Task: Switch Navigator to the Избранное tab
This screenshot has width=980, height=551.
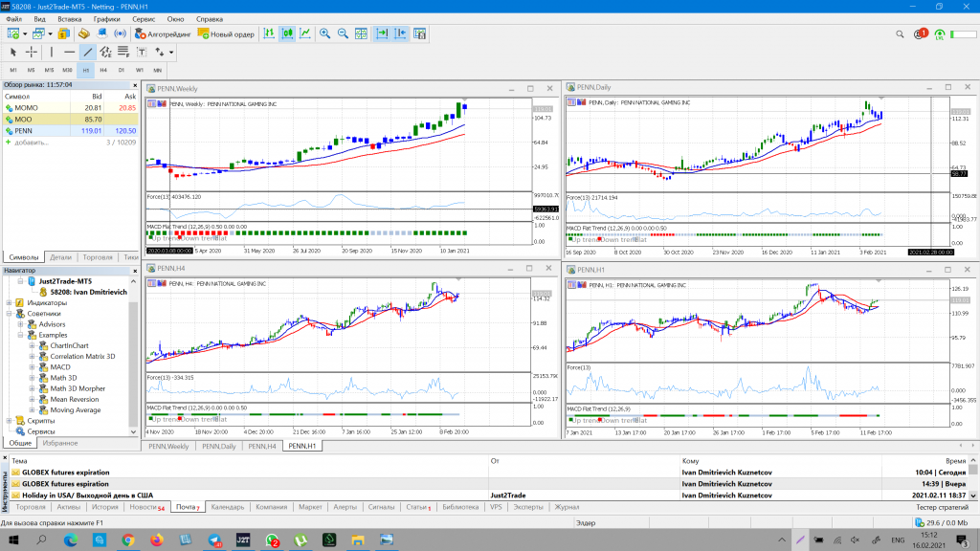Action: pyautogui.click(x=60, y=443)
